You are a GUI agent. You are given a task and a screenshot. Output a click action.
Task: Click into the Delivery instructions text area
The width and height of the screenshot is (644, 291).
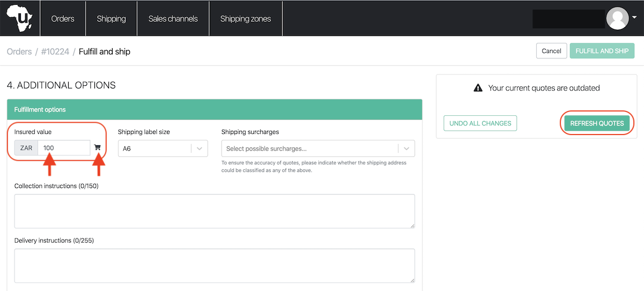(215, 265)
